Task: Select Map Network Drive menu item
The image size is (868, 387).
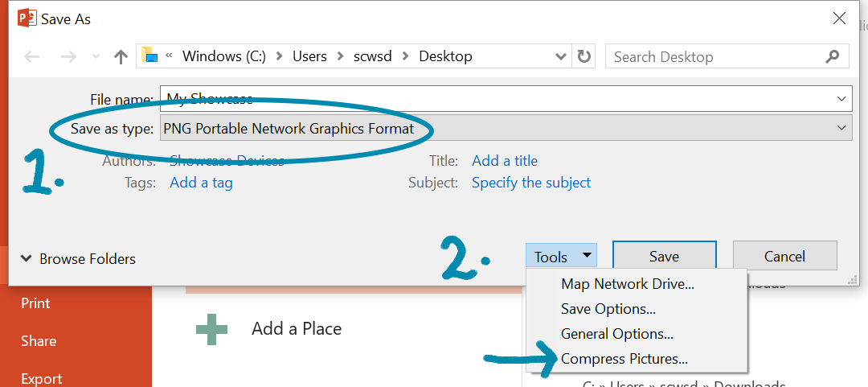Action: click(x=627, y=284)
